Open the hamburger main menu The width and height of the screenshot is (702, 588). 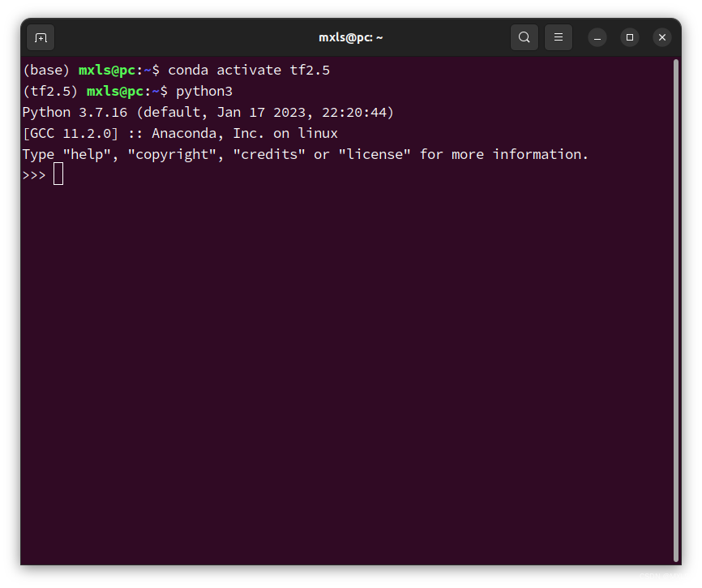click(559, 37)
